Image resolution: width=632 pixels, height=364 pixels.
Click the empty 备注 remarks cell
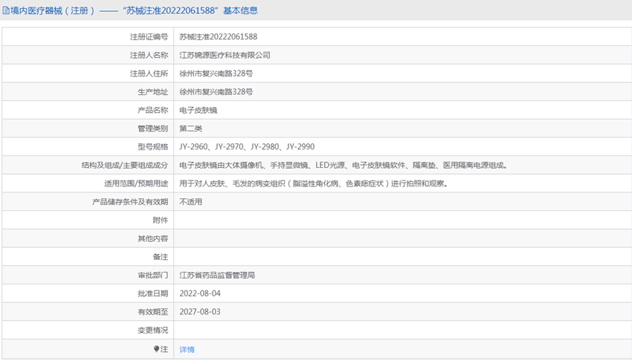(402, 256)
